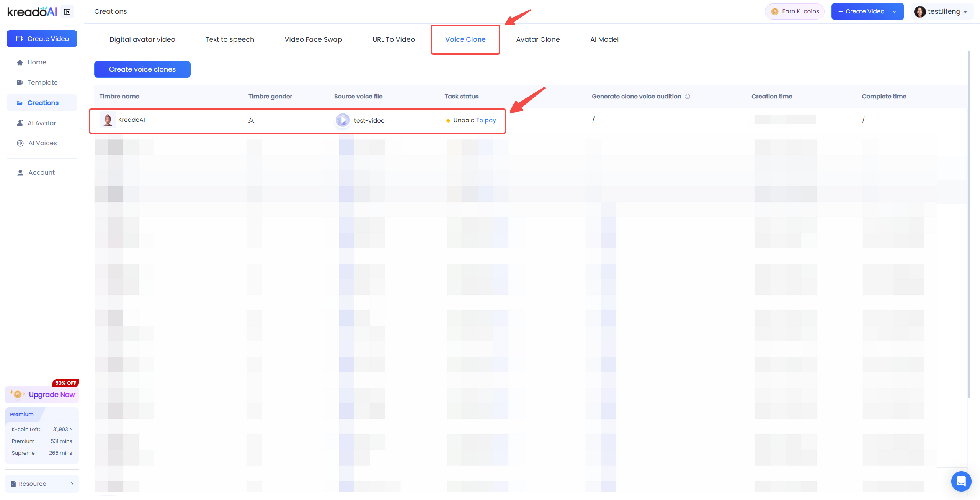Click the To pay link

(x=486, y=120)
